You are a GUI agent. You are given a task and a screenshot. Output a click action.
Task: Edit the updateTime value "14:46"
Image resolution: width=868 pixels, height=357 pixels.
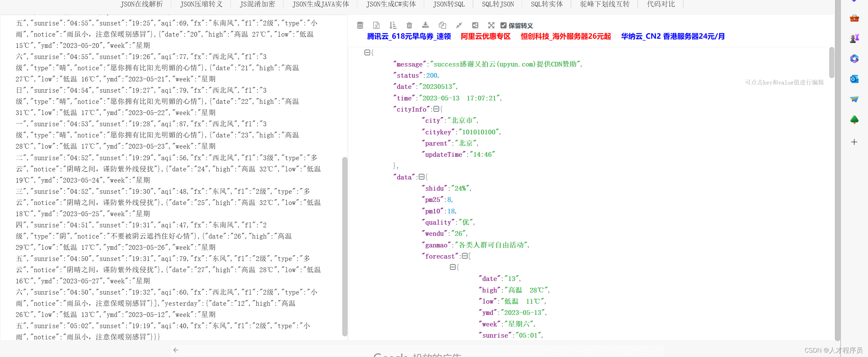[x=482, y=154]
